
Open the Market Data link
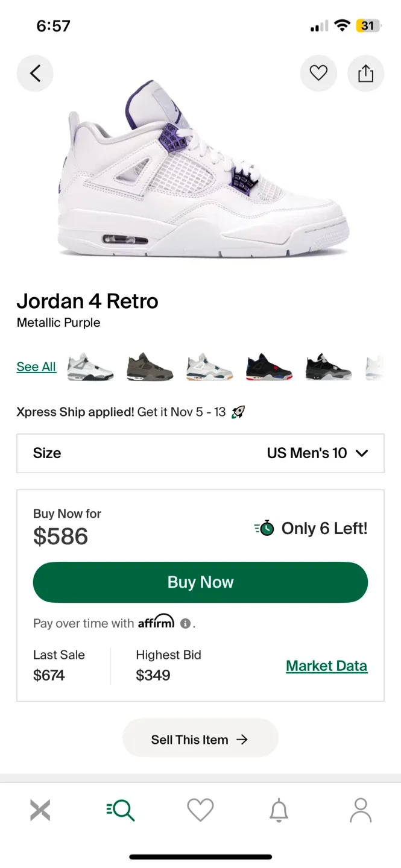[x=326, y=665]
